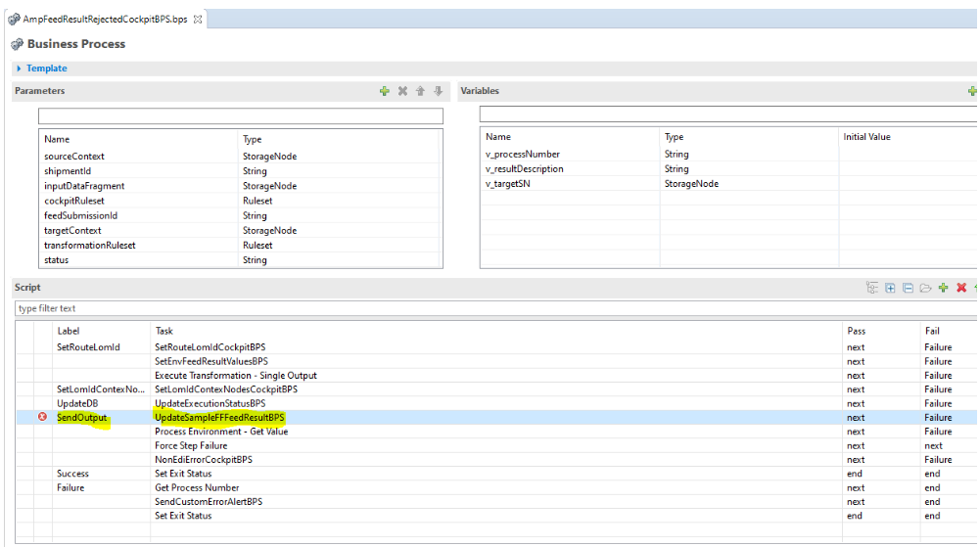Add a new parameter with green plus
980x547 pixels.
[385, 91]
